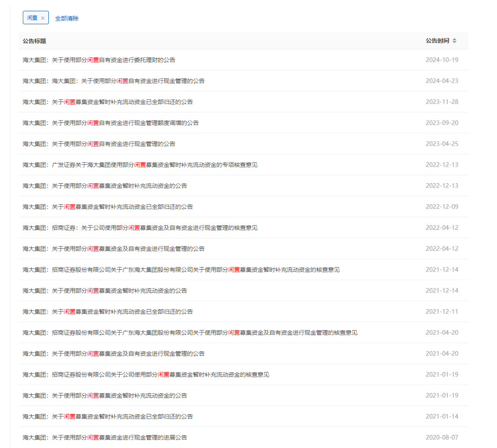This screenshot has width=497, height=448.
Task: Click the date 2022-12-09
Action: coord(442,207)
